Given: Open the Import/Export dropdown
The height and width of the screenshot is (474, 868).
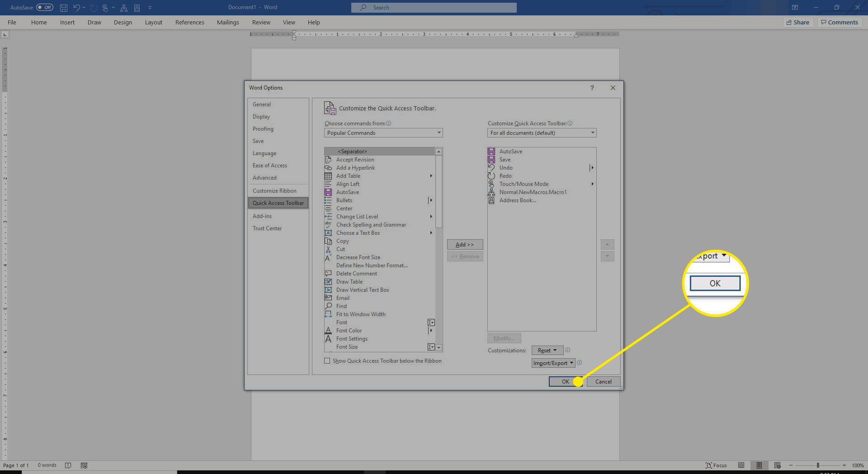Looking at the screenshot, I should click(x=553, y=363).
